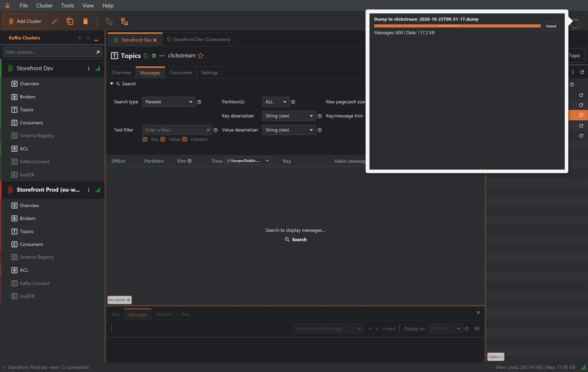Cancel the clickstream dump
Viewport: 588px width, 372px height.
tap(551, 26)
